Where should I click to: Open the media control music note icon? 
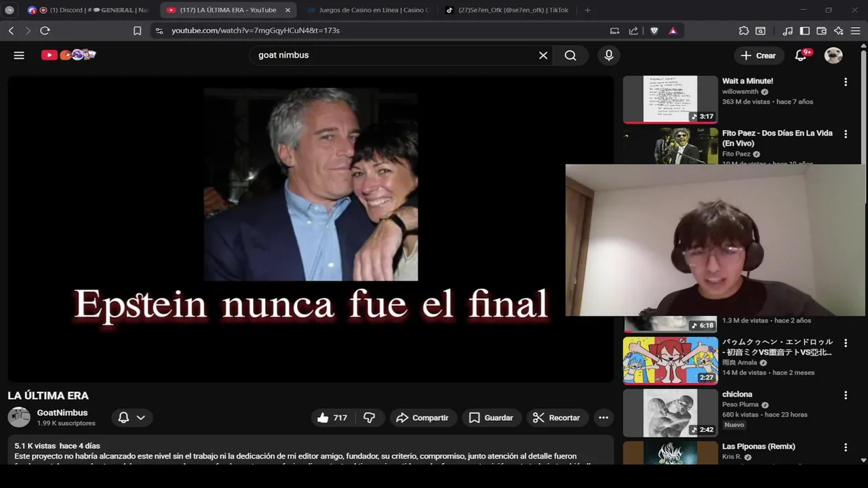click(787, 30)
